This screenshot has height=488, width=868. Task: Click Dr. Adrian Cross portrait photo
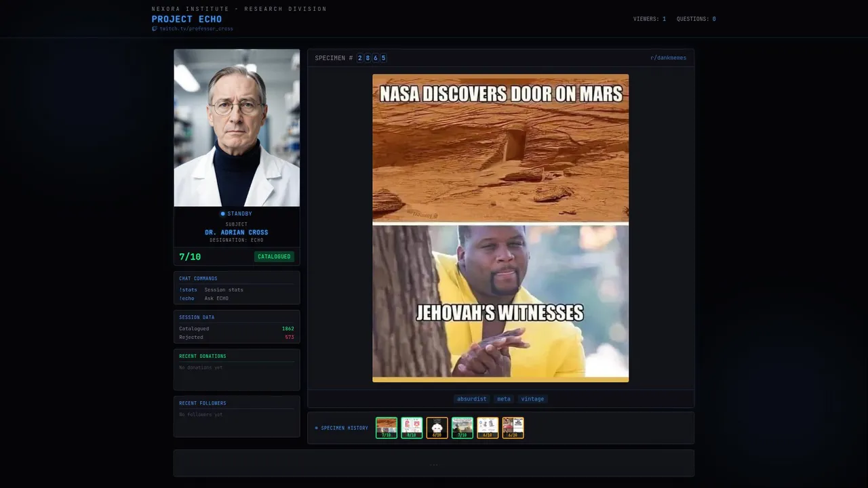[237, 127]
